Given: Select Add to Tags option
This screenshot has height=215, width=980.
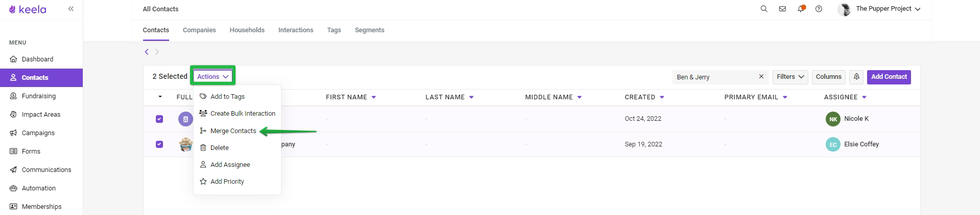Looking at the screenshot, I should [227, 97].
